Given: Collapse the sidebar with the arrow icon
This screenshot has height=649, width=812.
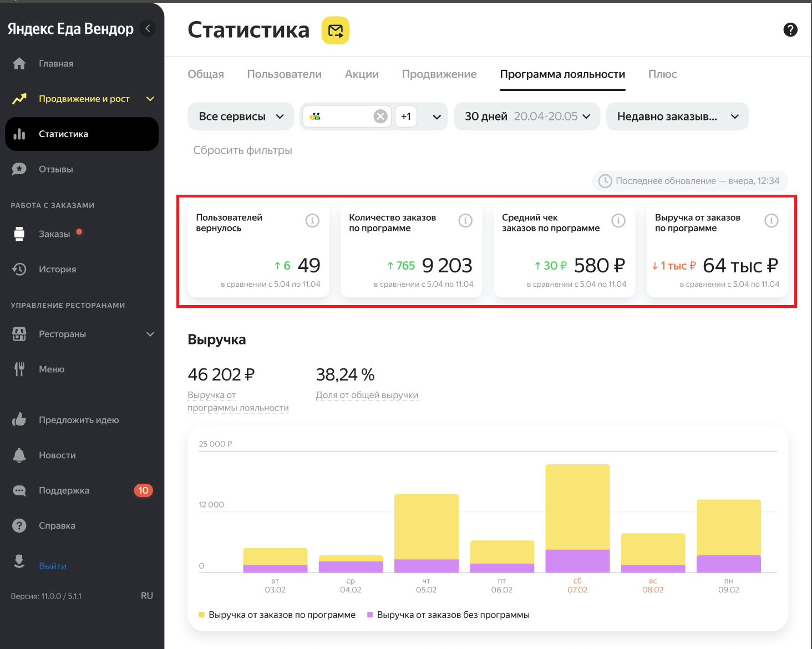Looking at the screenshot, I should [148, 28].
